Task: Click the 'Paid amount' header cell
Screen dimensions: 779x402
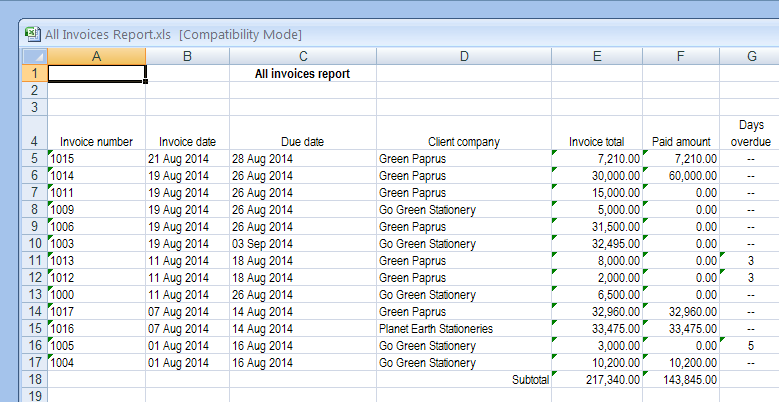Action: pyautogui.click(x=681, y=133)
